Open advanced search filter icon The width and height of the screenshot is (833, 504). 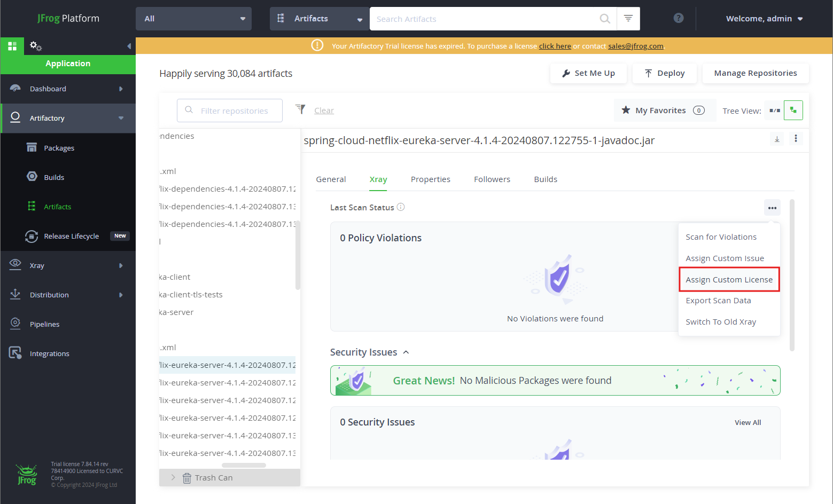(628, 19)
